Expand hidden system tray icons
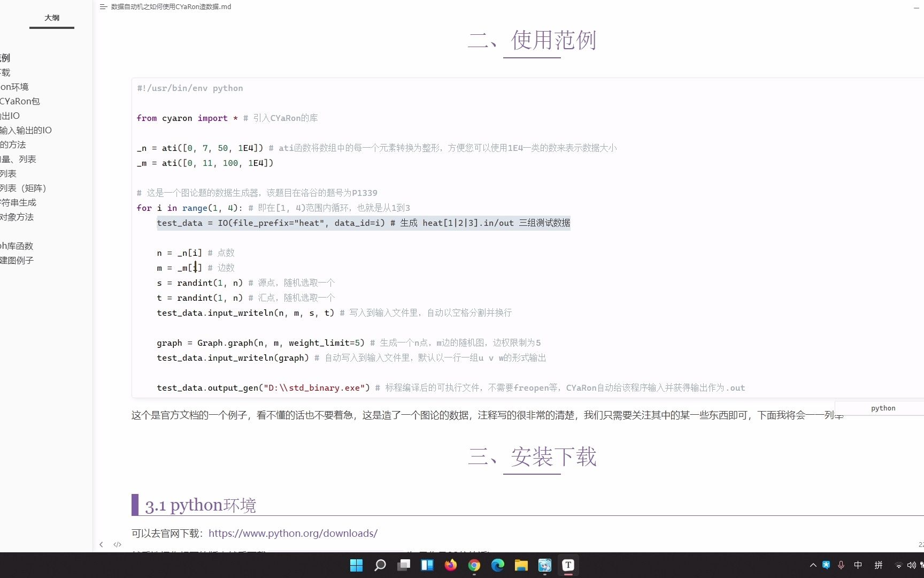 (x=812, y=565)
